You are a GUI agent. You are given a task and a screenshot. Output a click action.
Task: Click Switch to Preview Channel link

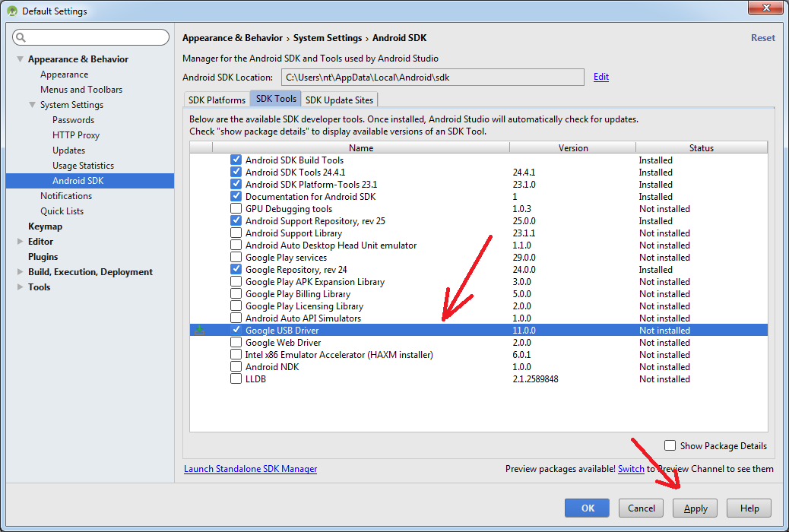[x=631, y=469]
